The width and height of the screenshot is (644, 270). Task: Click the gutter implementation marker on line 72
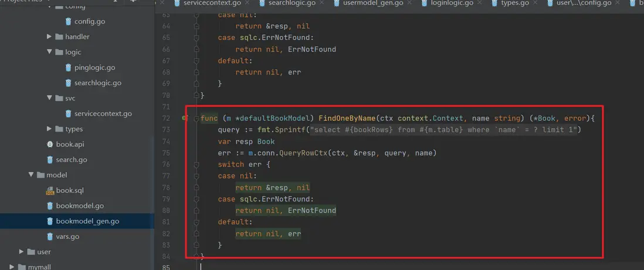(x=185, y=119)
